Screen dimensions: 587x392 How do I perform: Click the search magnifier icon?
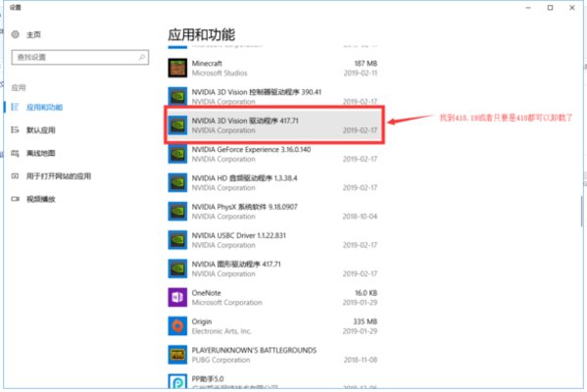[142, 57]
